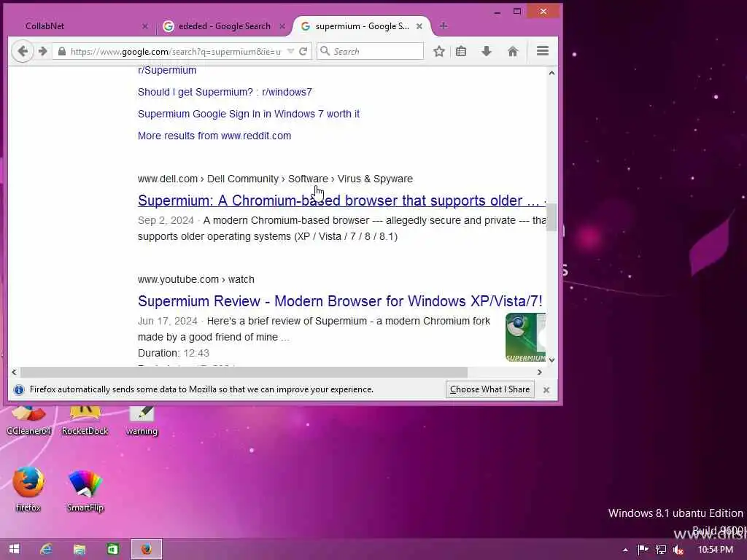Image resolution: width=747 pixels, height=560 pixels.
Task: Show bookmarks list icon
Action: (461, 52)
